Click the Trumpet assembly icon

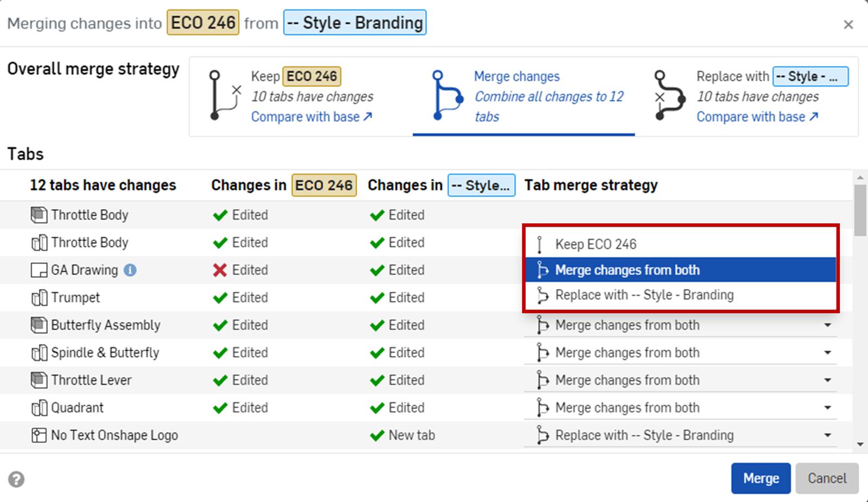(x=39, y=298)
